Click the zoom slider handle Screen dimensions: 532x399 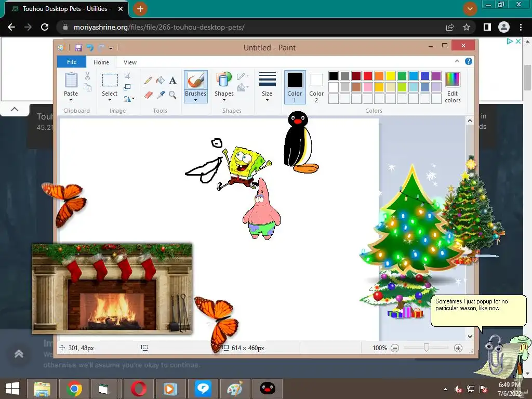(x=427, y=348)
